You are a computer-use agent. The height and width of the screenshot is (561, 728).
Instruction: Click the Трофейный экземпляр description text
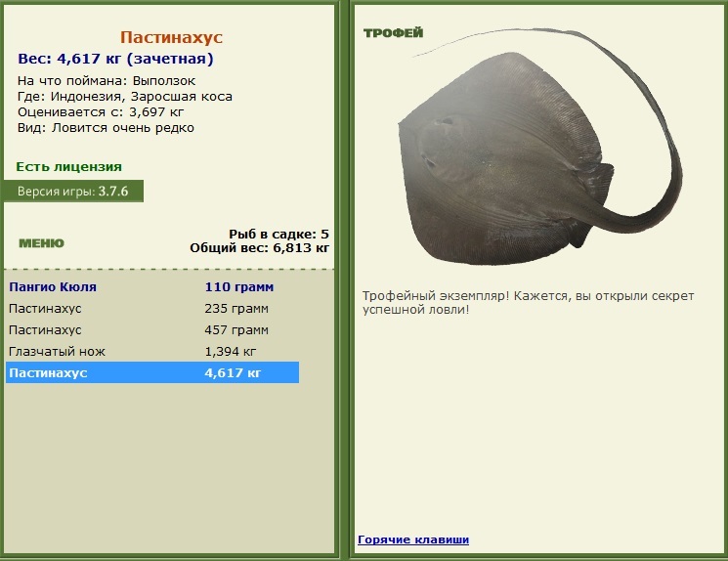coord(528,302)
